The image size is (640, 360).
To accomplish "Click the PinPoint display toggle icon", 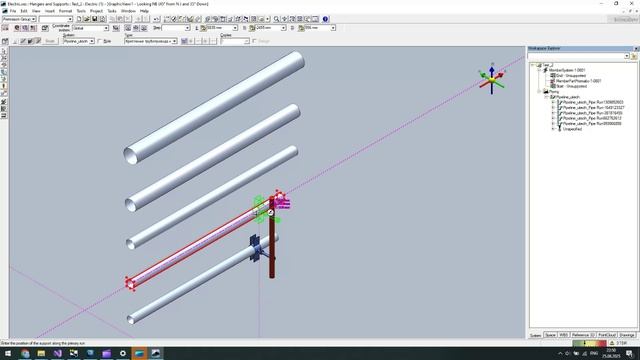I will coord(5,28).
